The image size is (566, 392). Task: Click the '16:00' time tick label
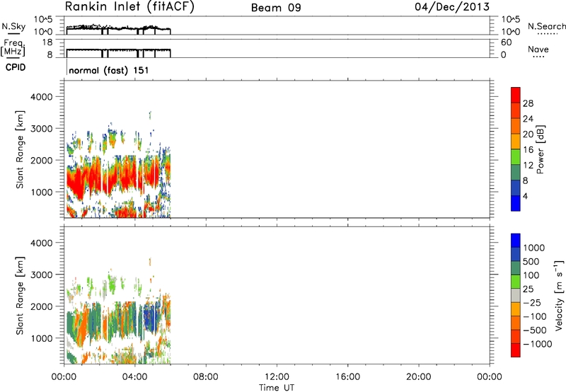[347, 377]
